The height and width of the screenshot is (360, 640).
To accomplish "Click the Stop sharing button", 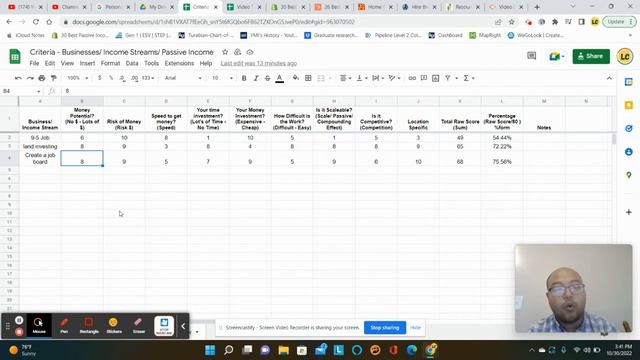I will (x=384, y=328).
